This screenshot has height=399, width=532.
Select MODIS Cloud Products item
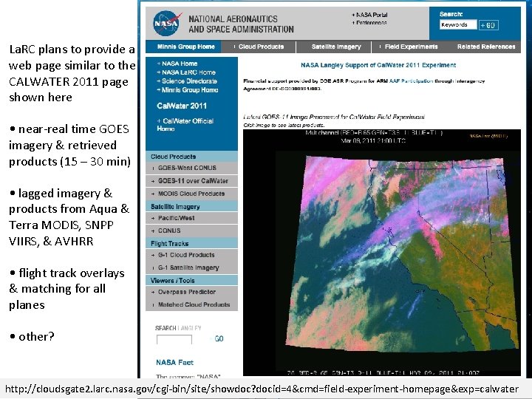click(x=191, y=194)
